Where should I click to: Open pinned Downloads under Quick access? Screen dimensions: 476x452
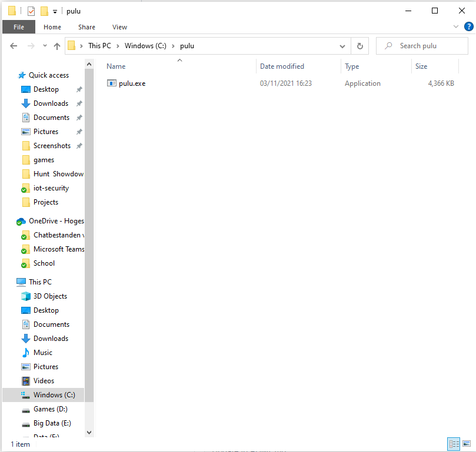tap(51, 103)
